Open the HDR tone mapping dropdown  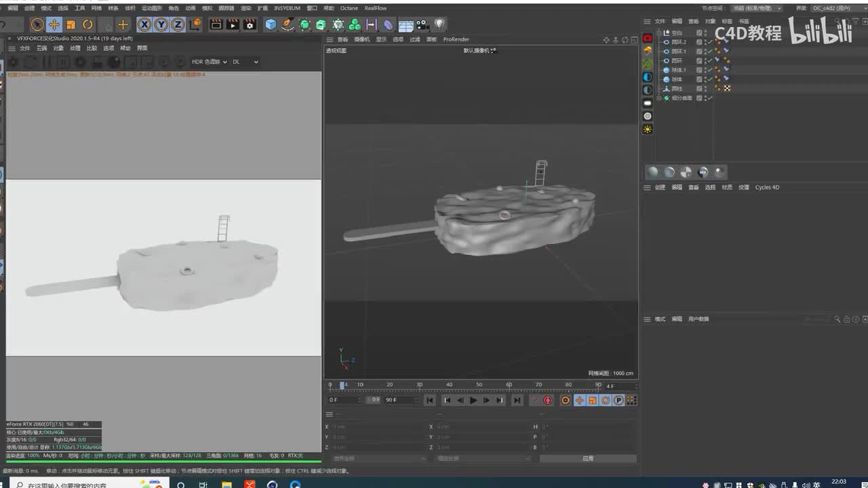(209, 62)
